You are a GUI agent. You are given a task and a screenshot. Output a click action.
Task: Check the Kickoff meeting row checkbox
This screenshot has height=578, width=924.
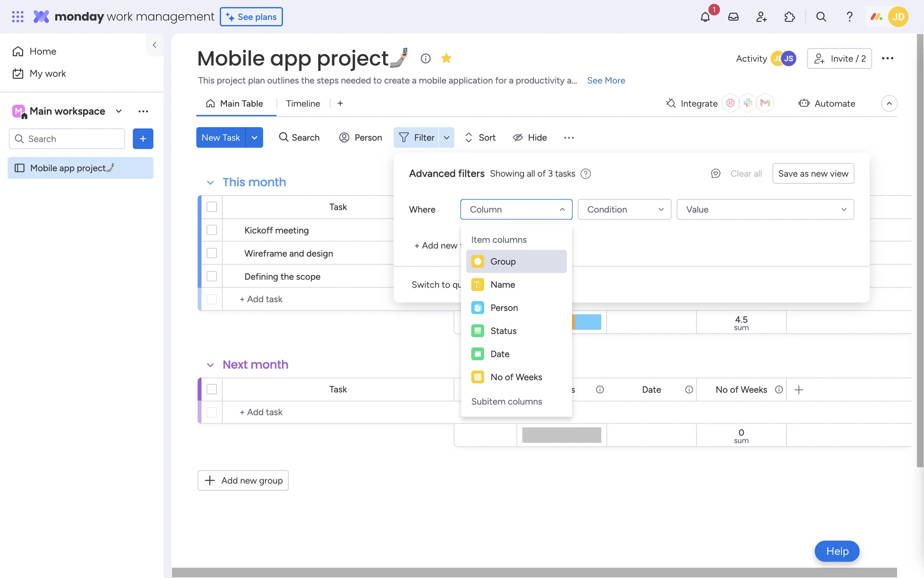(x=212, y=230)
